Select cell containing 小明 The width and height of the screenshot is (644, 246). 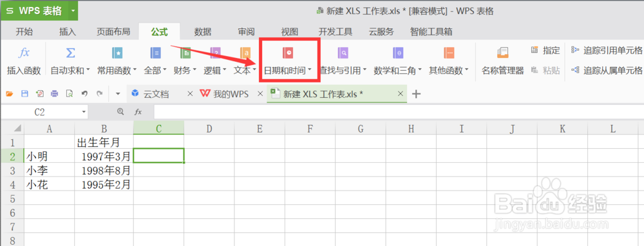(50, 156)
